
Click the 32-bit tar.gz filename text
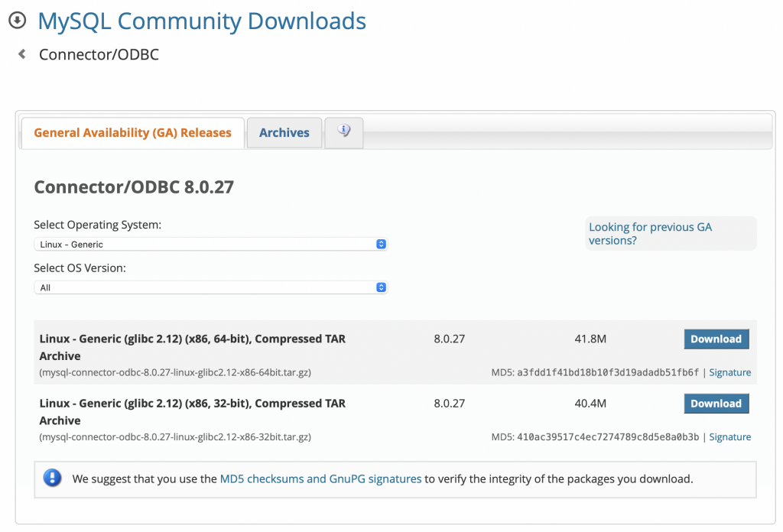[175, 436]
